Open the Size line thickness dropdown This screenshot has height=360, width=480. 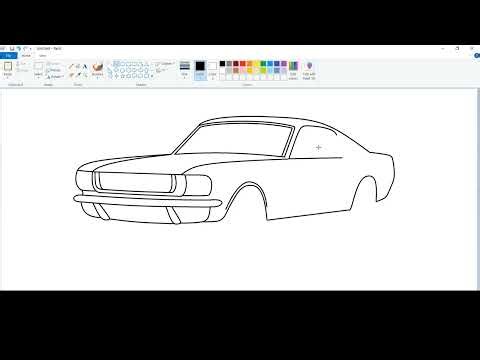[x=185, y=70]
